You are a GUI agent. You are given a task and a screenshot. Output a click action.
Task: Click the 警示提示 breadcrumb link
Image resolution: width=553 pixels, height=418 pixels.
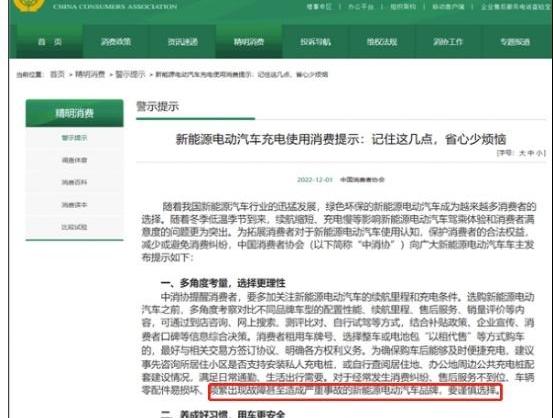pos(130,74)
